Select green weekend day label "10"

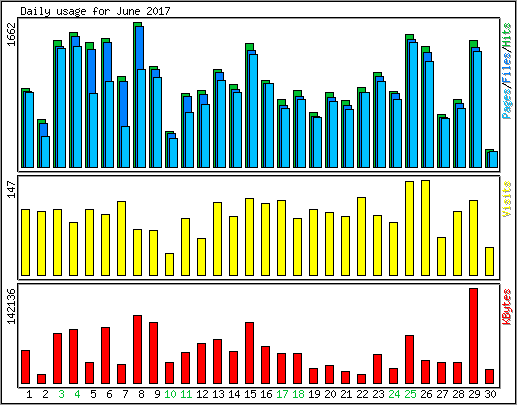coord(170,394)
